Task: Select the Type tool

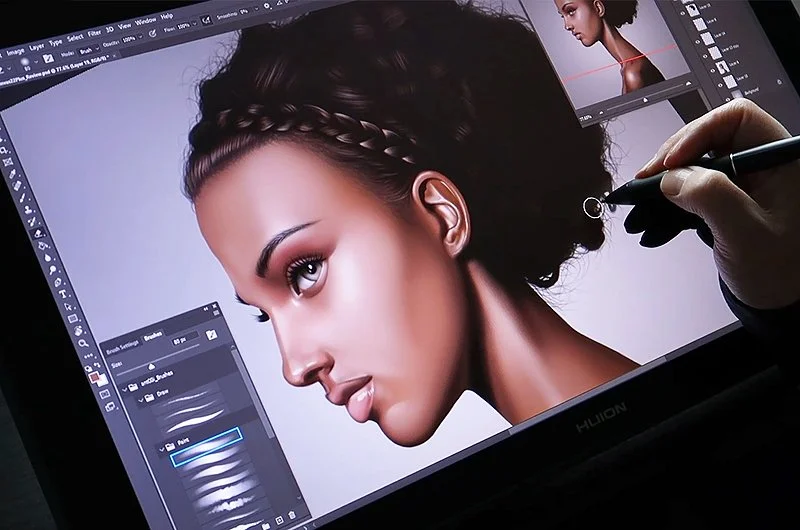Action: [63, 294]
